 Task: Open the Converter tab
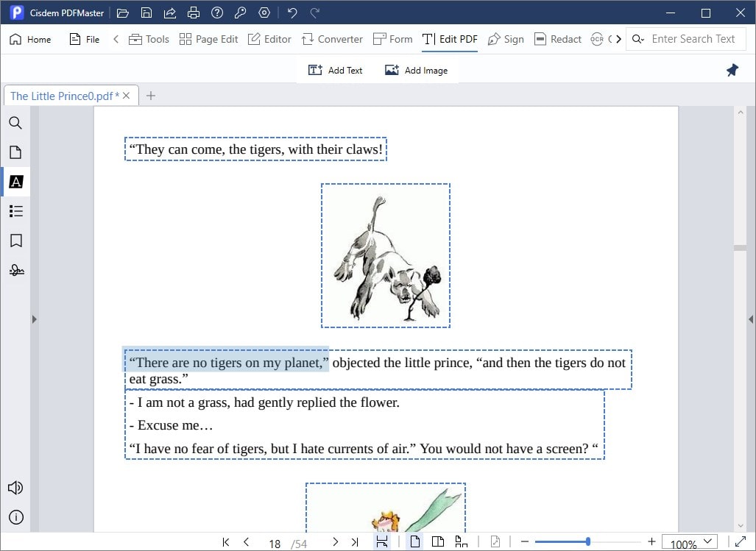pos(332,39)
